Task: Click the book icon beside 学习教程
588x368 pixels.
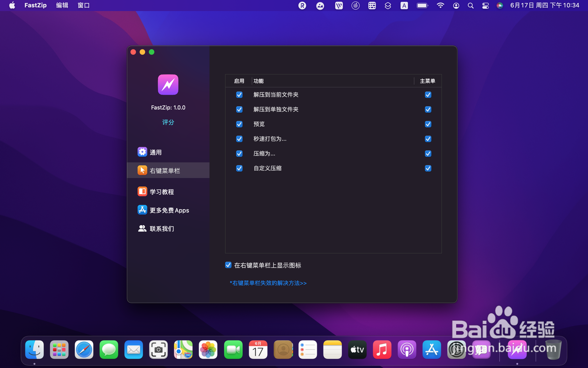Action: (x=142, y=192)
